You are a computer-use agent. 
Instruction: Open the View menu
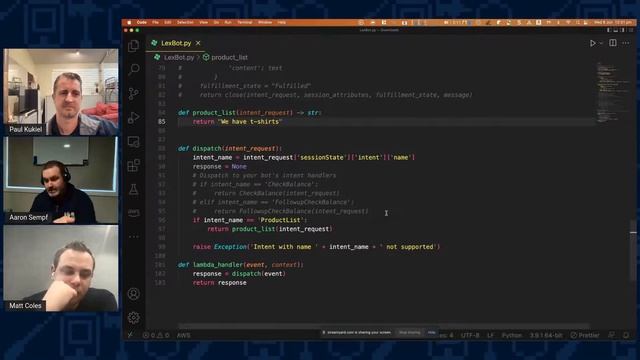click(x=203, y=22)
